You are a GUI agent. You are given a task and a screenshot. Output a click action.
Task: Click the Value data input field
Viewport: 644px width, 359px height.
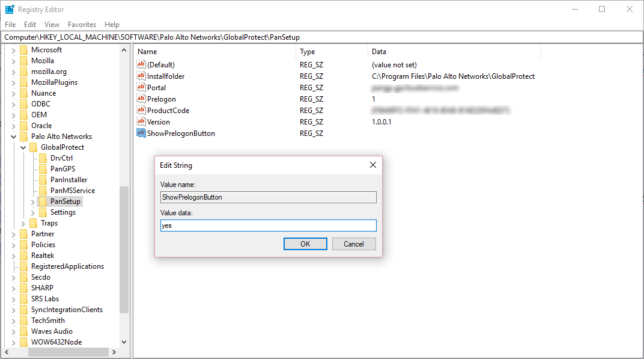click(x=268, y=226)
